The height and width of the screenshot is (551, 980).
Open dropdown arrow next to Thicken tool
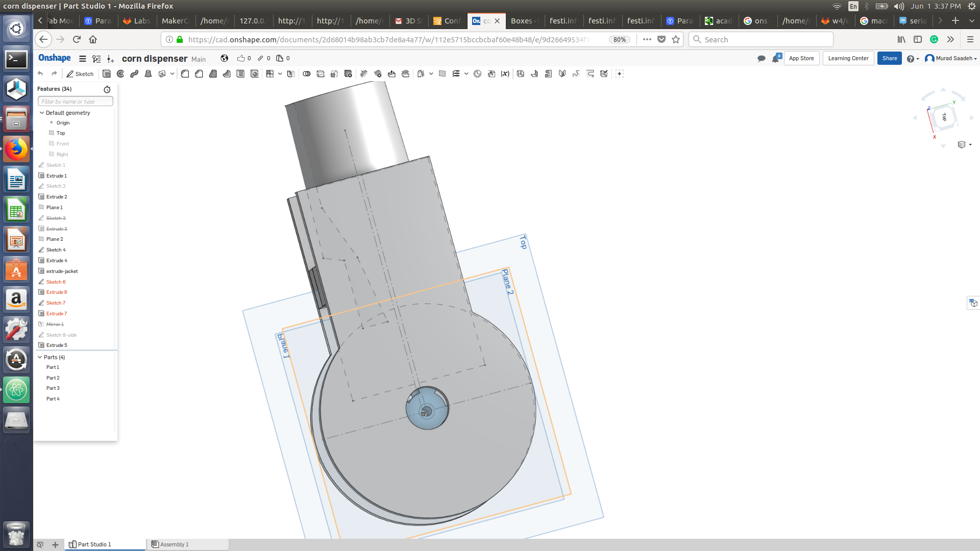tap(173, 74)
